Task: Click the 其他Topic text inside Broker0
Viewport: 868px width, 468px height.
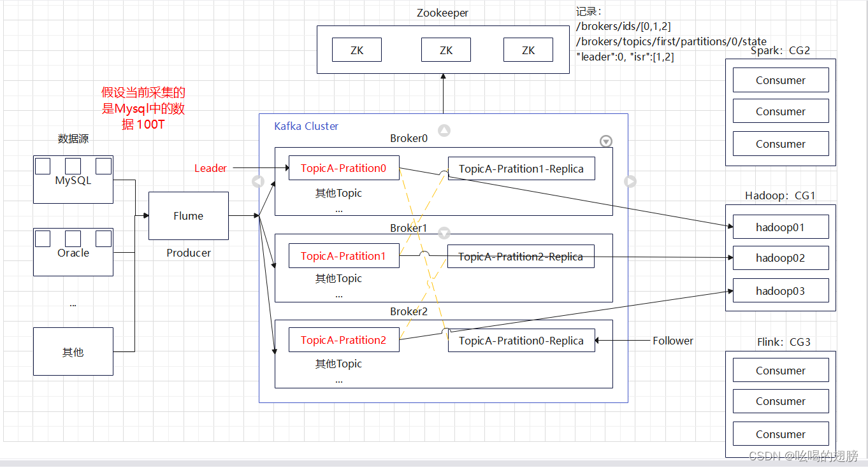Action: tap(338, 193)
